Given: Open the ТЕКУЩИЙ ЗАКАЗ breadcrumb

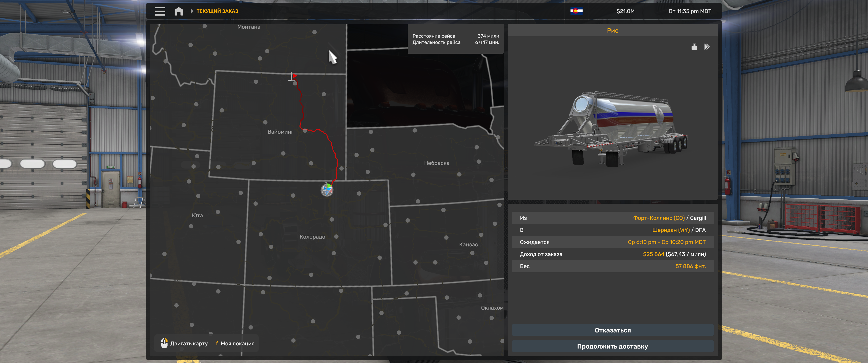Looking at the screenshot, I should tap(217, 11).
